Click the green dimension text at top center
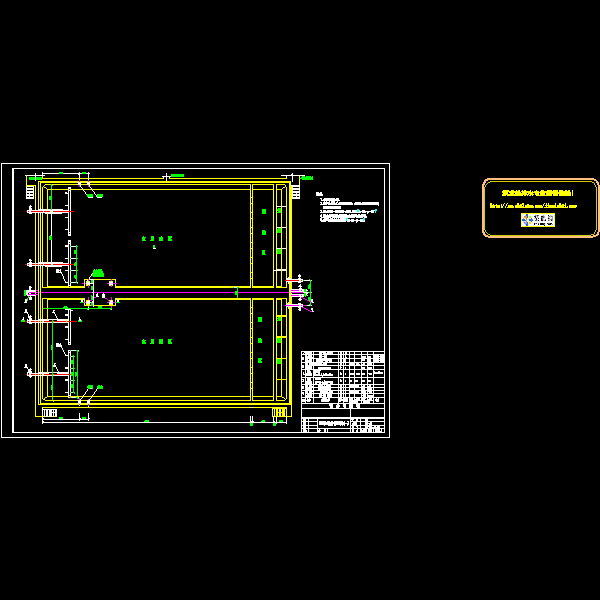The height and width of the screenshot is (600, 600). [x=175, y=176]
